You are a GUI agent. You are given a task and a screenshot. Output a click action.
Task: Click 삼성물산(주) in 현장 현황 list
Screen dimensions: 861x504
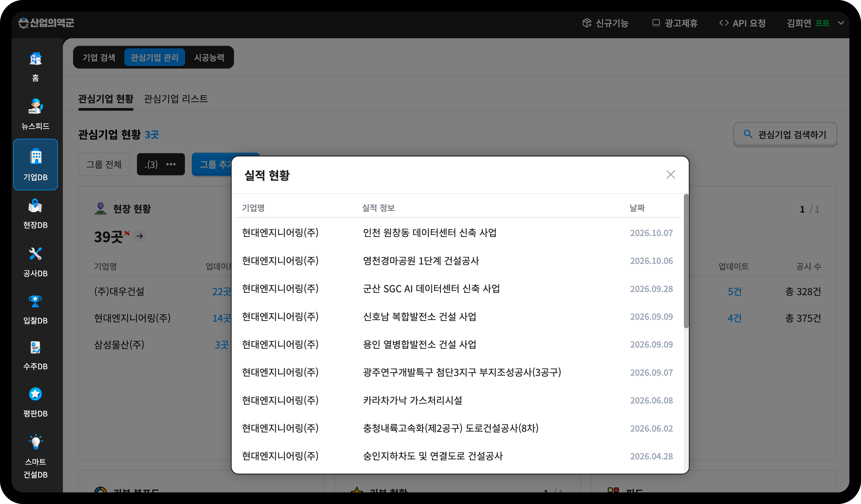[x=119, y=345]
